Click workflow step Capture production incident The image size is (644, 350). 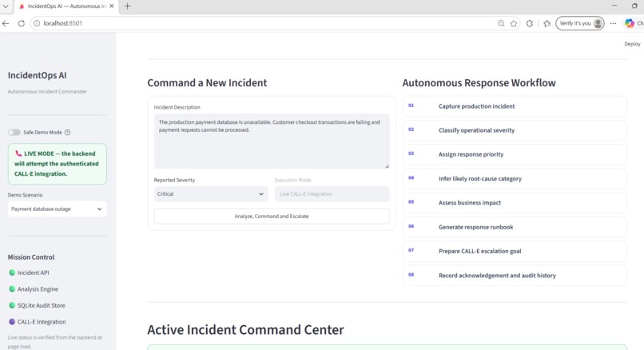pos(515,106)
